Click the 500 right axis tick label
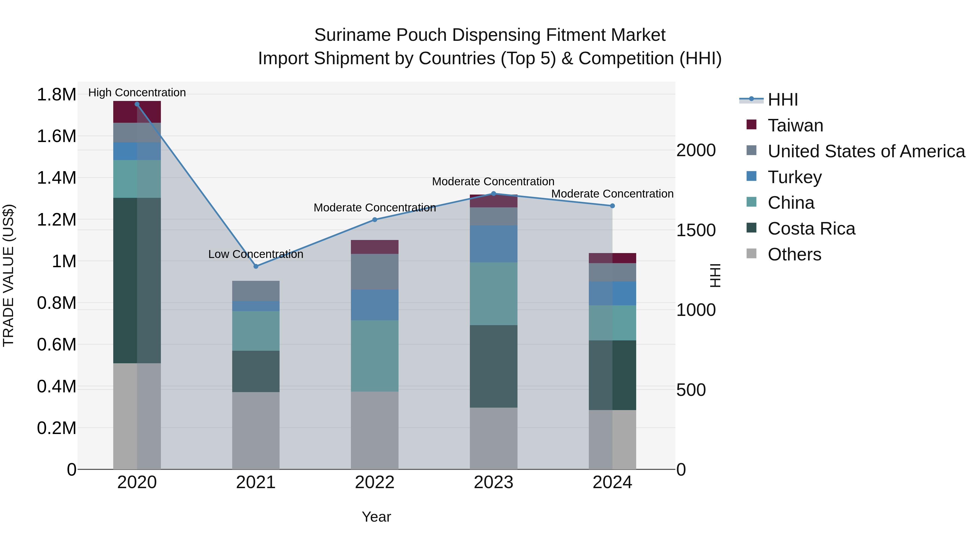The image size is (980, 551). [x=691, y=390]
